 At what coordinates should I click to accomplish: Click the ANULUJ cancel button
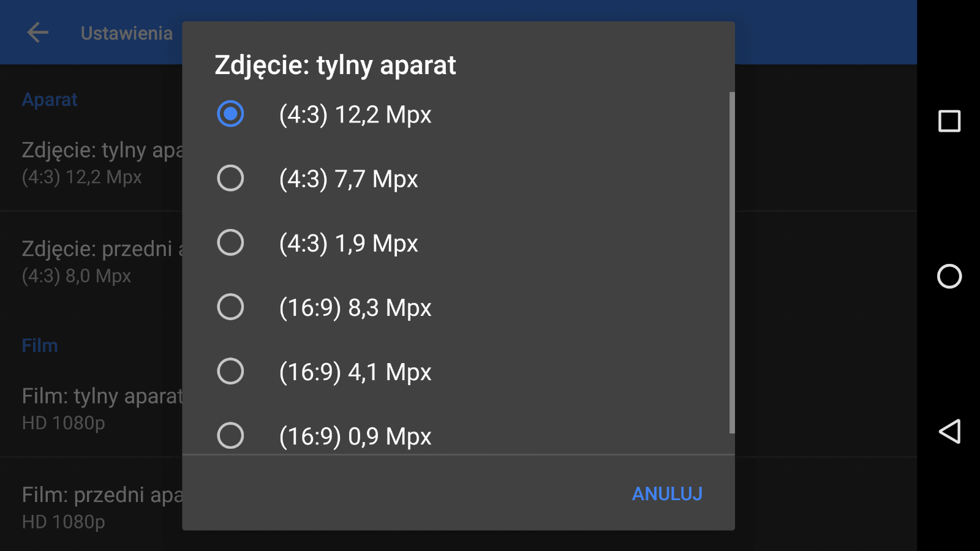click(x=667, y=493)
